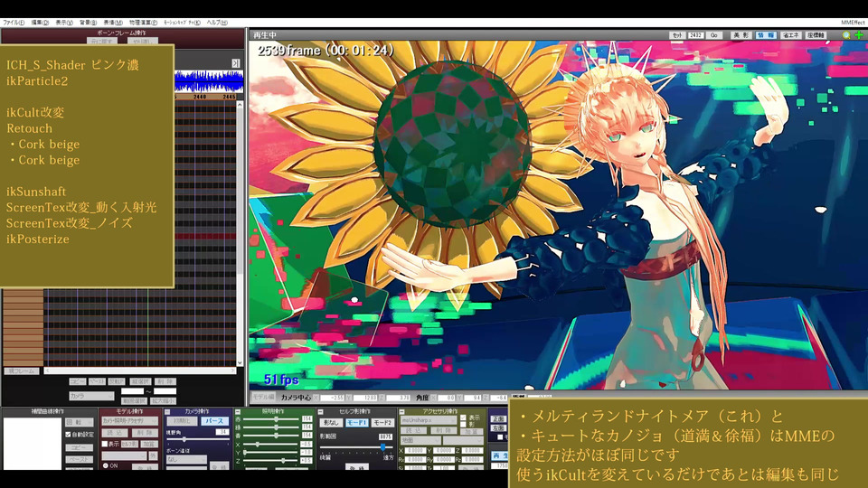This screenshot has width=868, height=488.
Task: Click the timeline vertical scrollbar
Action: coord(240,234)
